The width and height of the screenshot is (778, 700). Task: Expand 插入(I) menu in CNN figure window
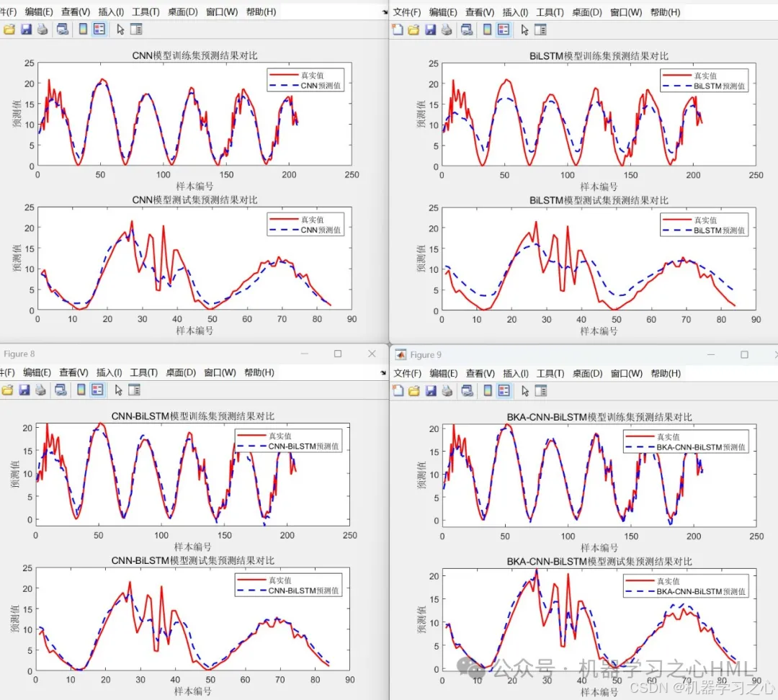click(109, 12)
